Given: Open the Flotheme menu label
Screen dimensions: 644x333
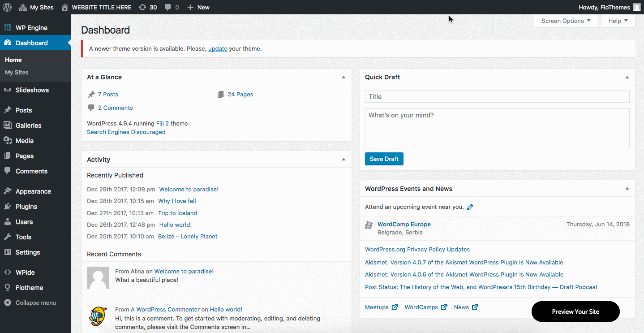Looking at the screenshot, I should click(x=30, y=288).
